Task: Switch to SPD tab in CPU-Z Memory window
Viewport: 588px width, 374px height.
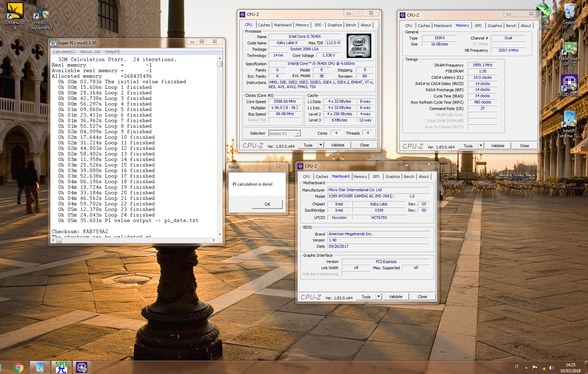Action: pos(478,26)
